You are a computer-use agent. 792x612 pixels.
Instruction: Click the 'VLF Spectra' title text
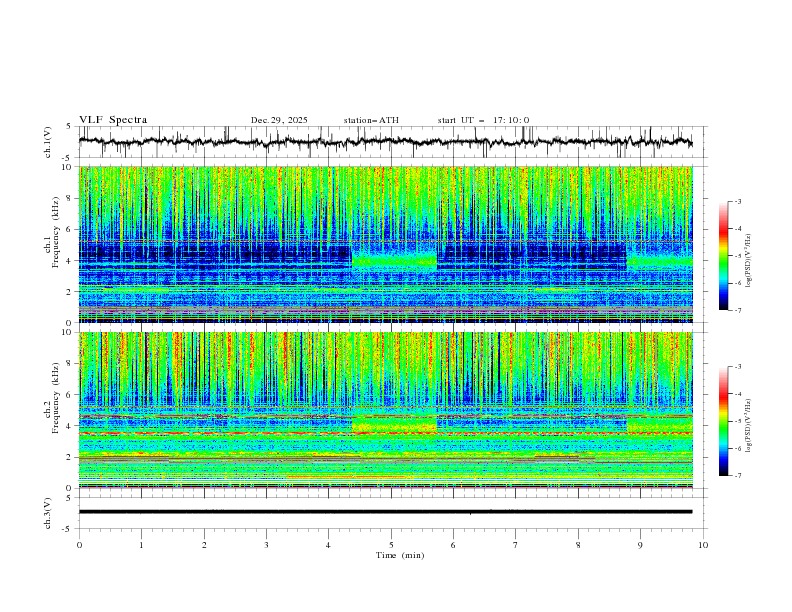[113, 120]
